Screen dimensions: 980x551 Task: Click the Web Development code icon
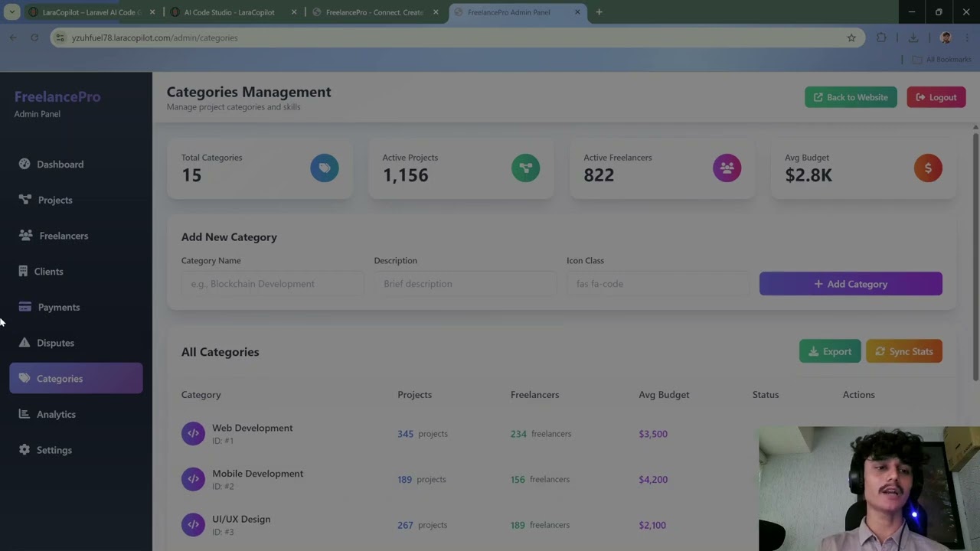click(x=193, y=433)
